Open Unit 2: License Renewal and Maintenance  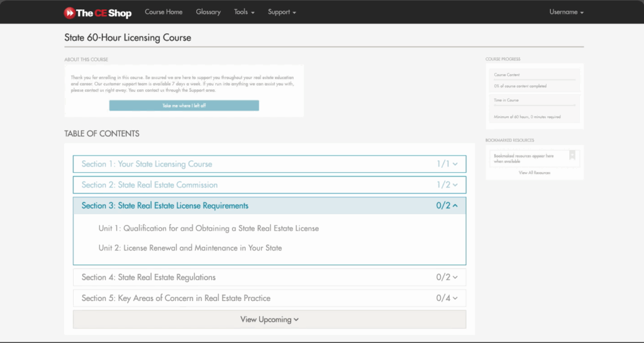[x=190, y=248]
